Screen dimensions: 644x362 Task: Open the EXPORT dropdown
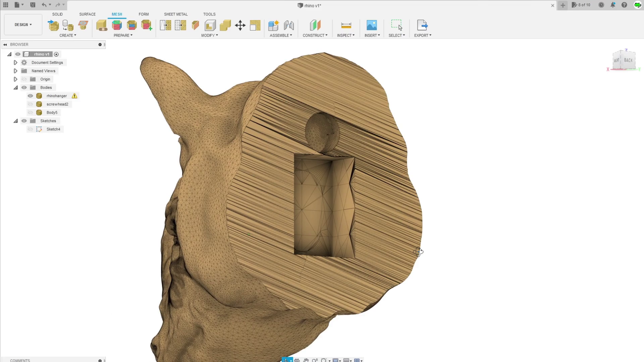(422, 35)
